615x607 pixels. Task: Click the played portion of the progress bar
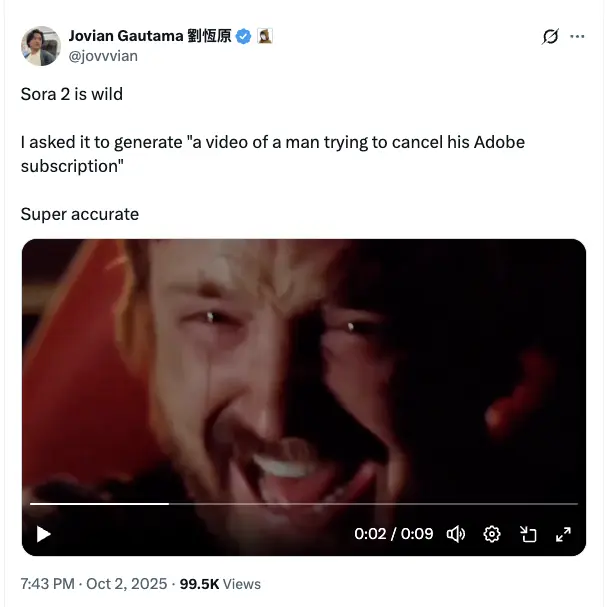pos(99,504)
